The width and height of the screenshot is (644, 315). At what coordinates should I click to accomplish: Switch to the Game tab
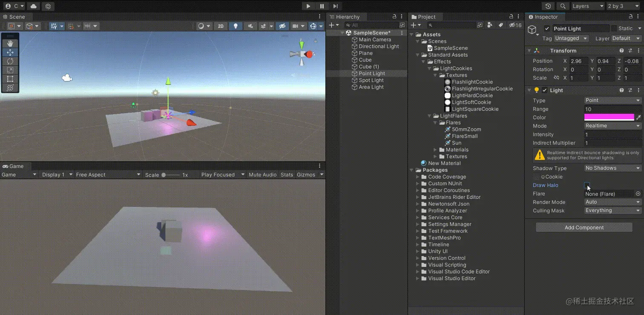(14, 166)
